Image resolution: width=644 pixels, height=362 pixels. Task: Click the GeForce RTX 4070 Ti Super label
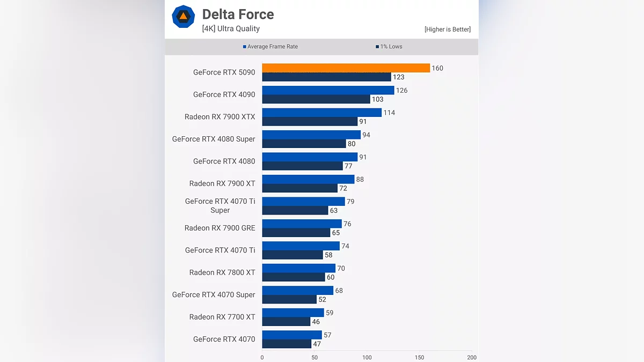tap(220, 205)
